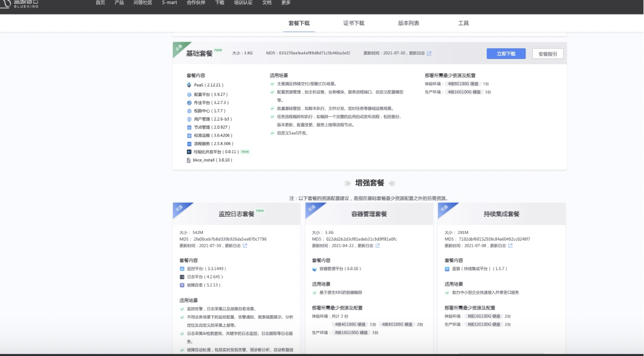Click the bkce_install file icon
Screen dimensions: 644x356
pyautogui.click(x=189, y=160)
